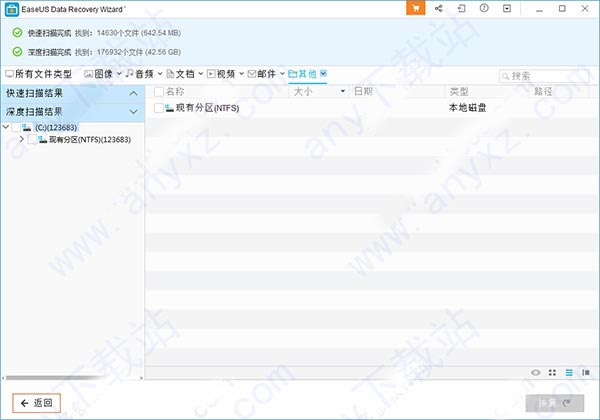Select the 图像 file type filter

pos(99,74)
